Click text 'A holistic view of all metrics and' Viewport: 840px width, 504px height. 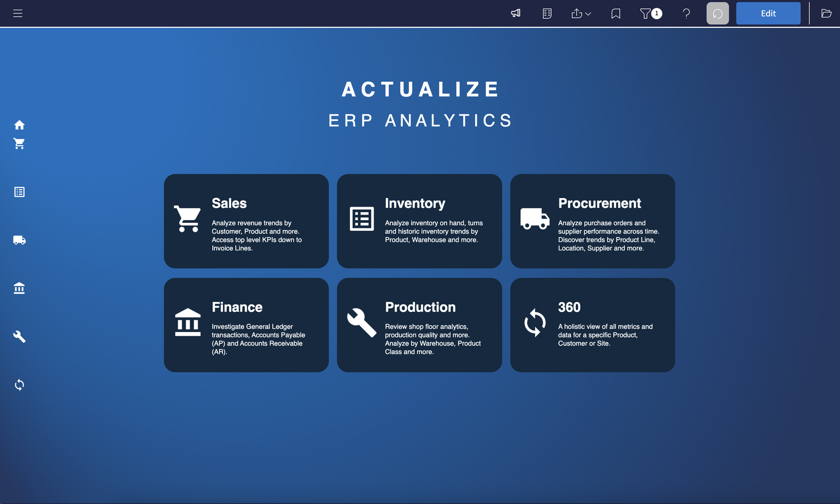tap(605, 326)
